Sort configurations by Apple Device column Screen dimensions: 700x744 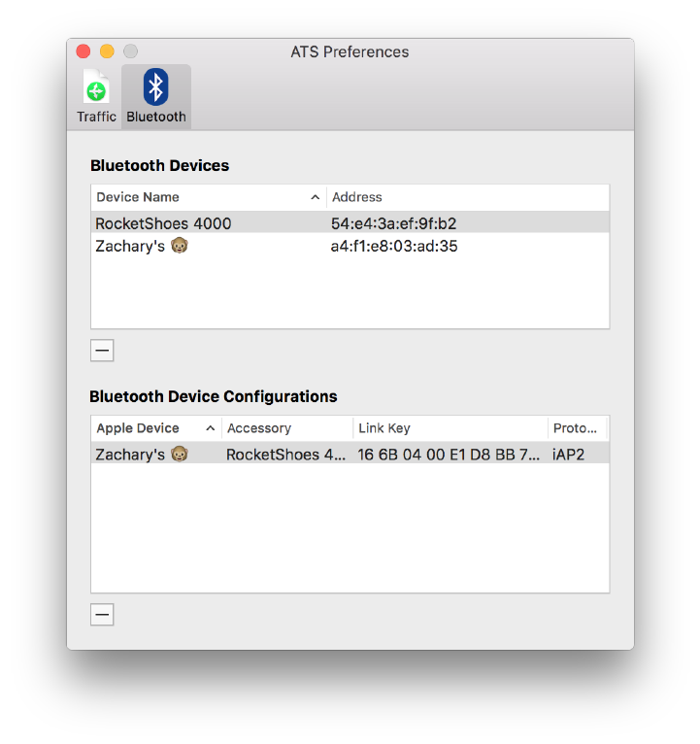[x=155, y=428]
